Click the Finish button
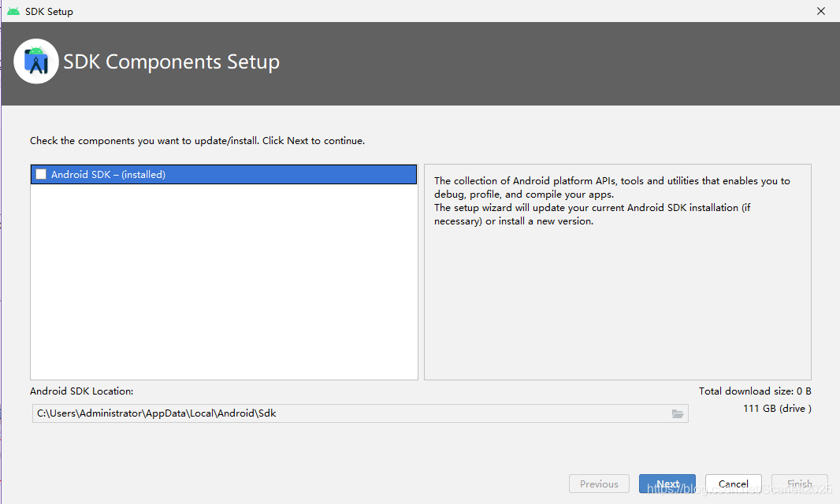Viewport: 840px width, 504px height. pyautogui.click(x=799, y=484)
